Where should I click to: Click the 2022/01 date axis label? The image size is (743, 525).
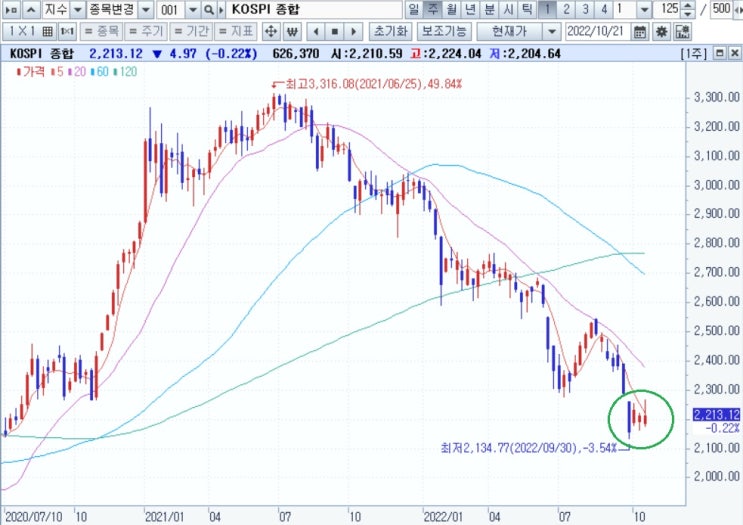pos(443,516)
